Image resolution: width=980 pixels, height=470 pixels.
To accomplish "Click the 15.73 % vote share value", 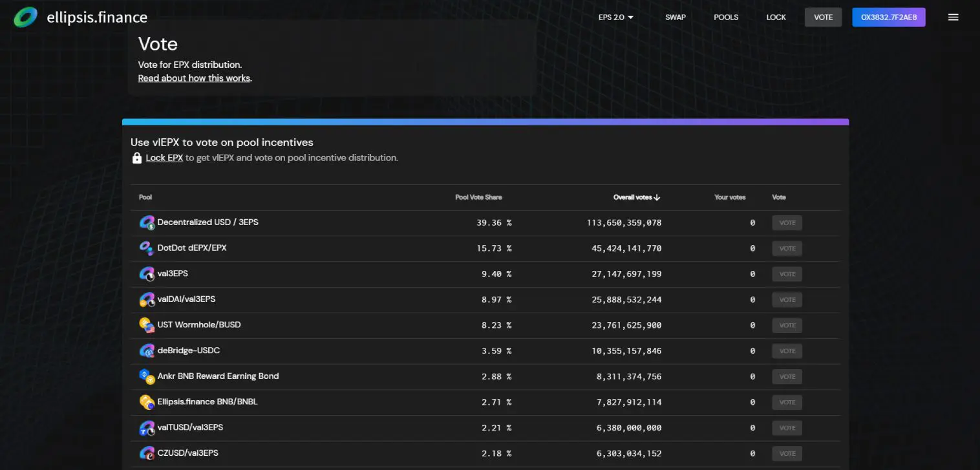I will (494, 248).
